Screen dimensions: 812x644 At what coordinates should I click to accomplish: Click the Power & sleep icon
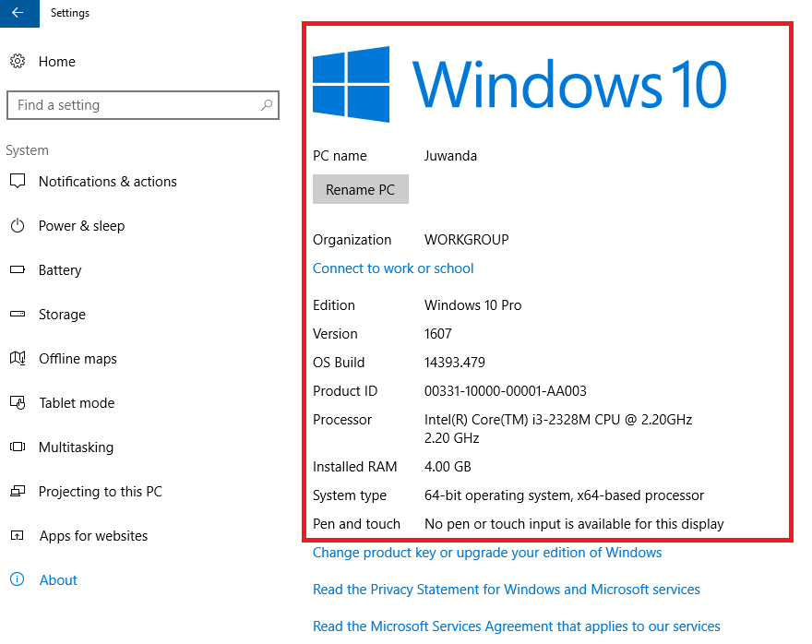(x=18, y=226)
